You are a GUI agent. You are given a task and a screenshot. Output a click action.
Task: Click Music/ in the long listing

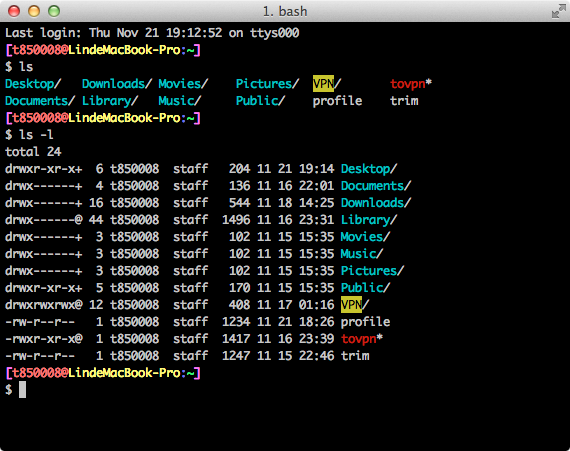pos(362,254)
